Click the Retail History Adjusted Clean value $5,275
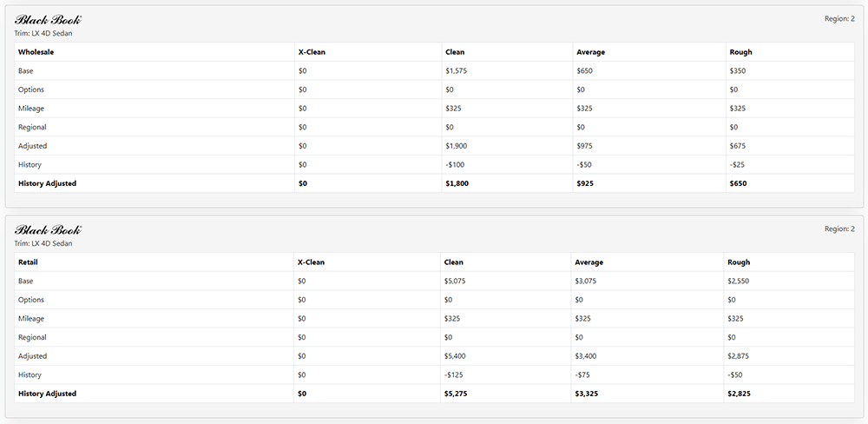868x424 pixels. click(457, 394)
